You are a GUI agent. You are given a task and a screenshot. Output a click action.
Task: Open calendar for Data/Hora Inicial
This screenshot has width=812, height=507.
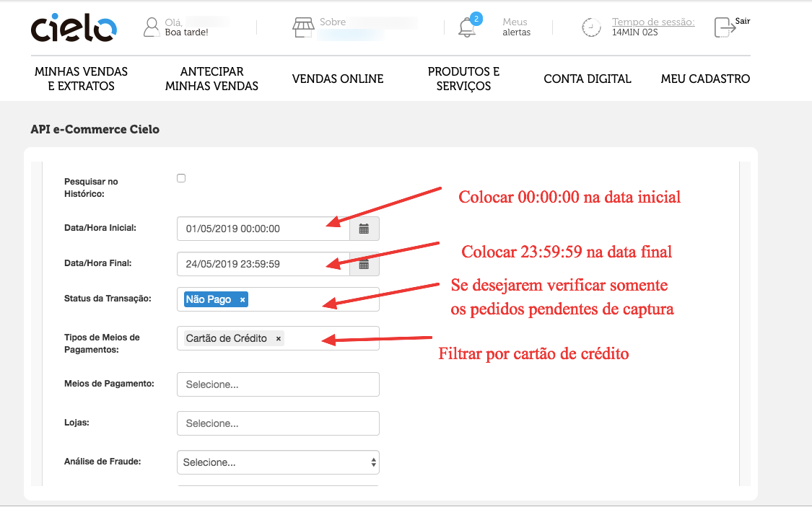coord(364,229)
